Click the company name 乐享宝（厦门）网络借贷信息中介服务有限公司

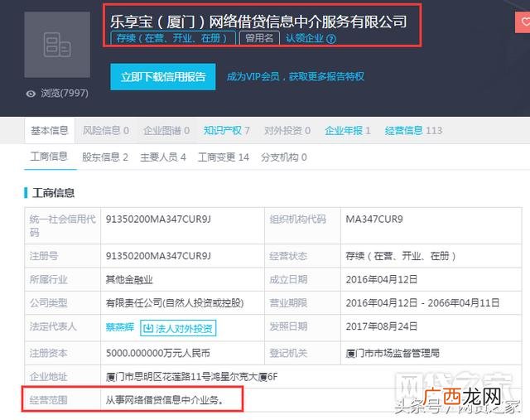coord(258,22)
